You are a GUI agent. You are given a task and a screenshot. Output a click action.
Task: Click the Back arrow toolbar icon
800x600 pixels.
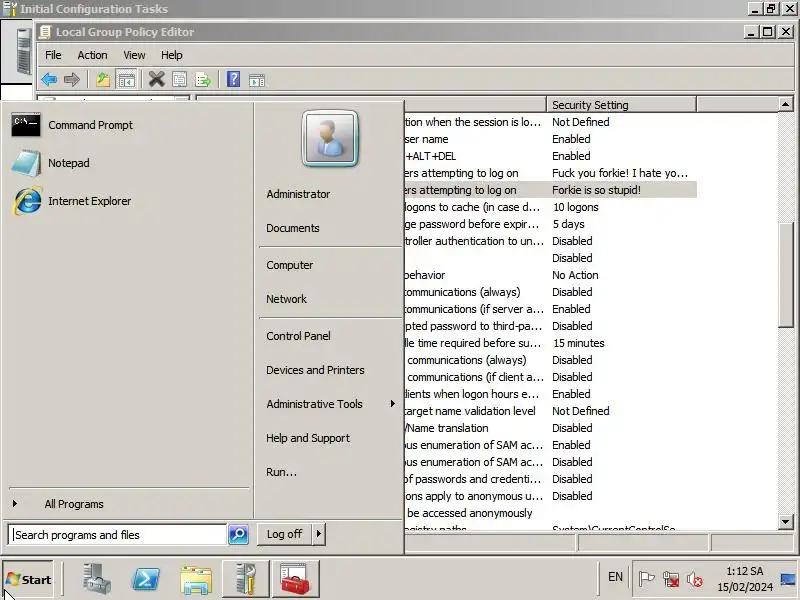(x=49, y=80)
